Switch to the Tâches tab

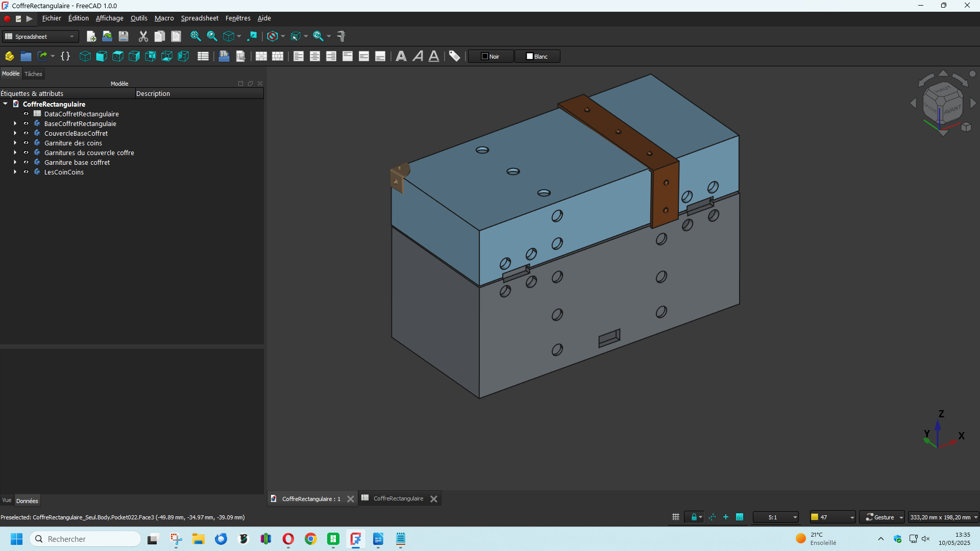pyautogui.click(x=33, y=73)
